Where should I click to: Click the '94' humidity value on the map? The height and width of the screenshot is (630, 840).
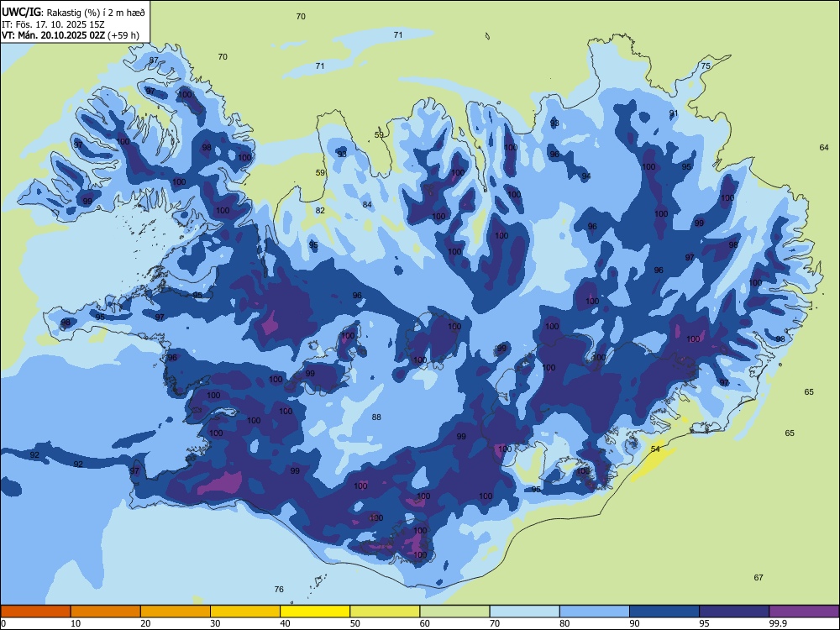pyautogui.click(x=586, y=176)
